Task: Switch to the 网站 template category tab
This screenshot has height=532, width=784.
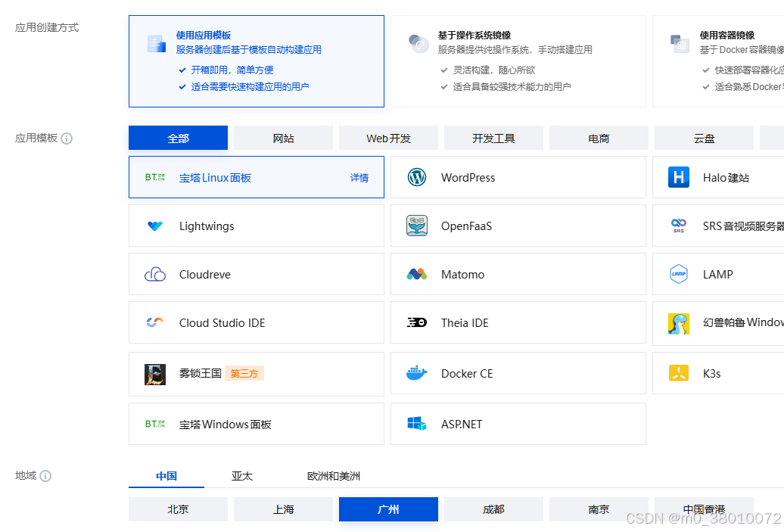Action: coord(283,138)
